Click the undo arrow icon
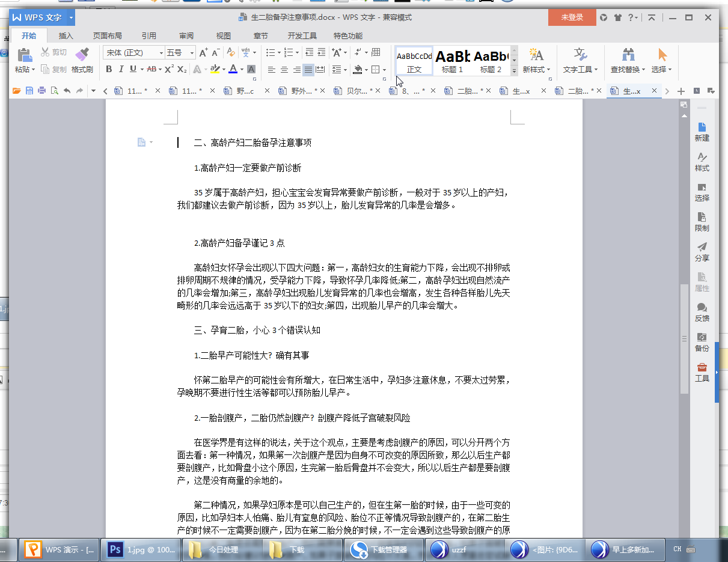 [67, 91]
